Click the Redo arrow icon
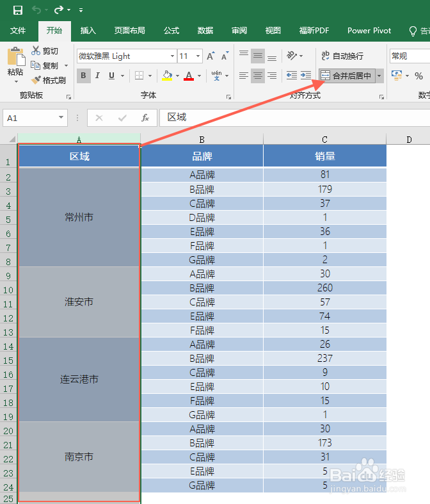430x504 pixels. pyautogui.click(x=59, y=10)
